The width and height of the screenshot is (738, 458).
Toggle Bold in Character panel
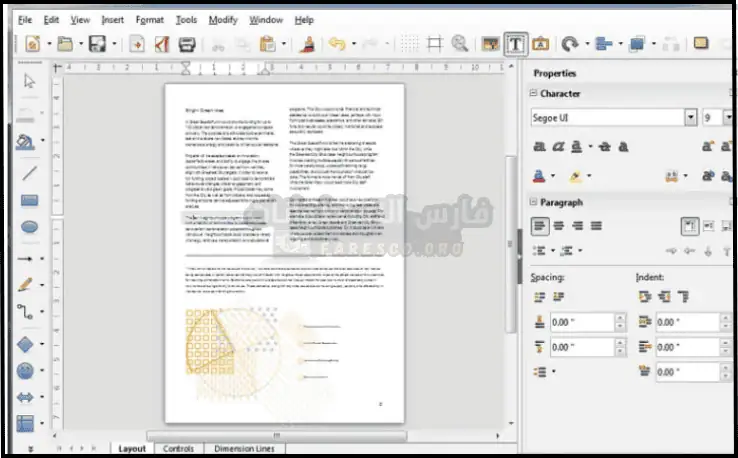(x=540, y=146)
